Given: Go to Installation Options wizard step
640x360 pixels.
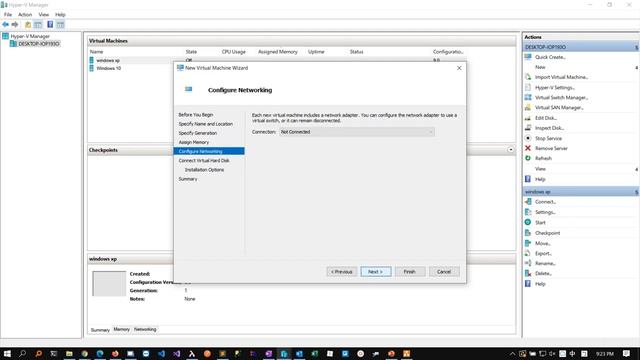Looking at the screenshot, I should click(x=204, y=170).
